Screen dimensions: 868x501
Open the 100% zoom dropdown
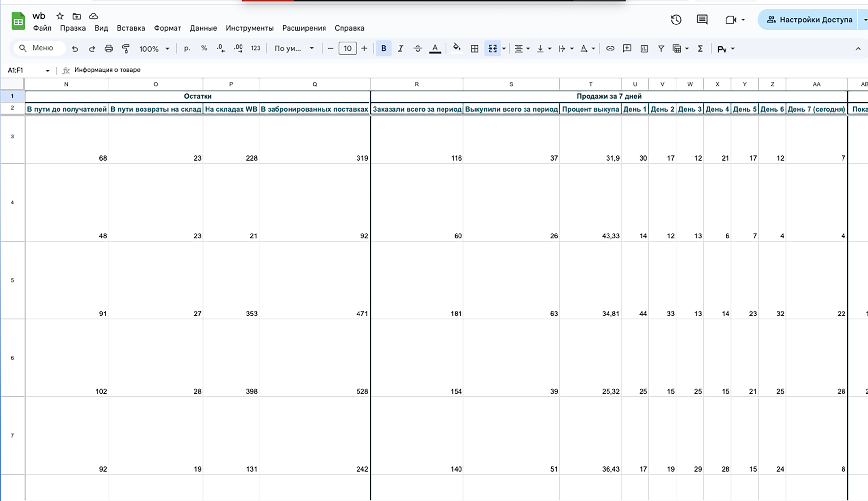(154, 49)
